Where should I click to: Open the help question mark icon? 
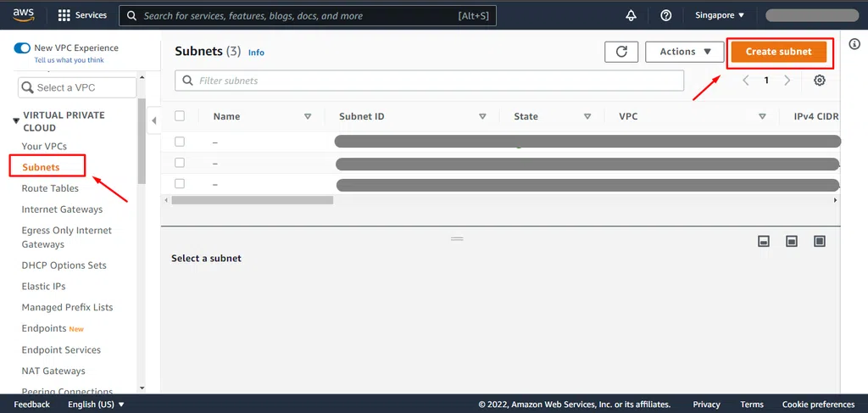pos(666,15)
